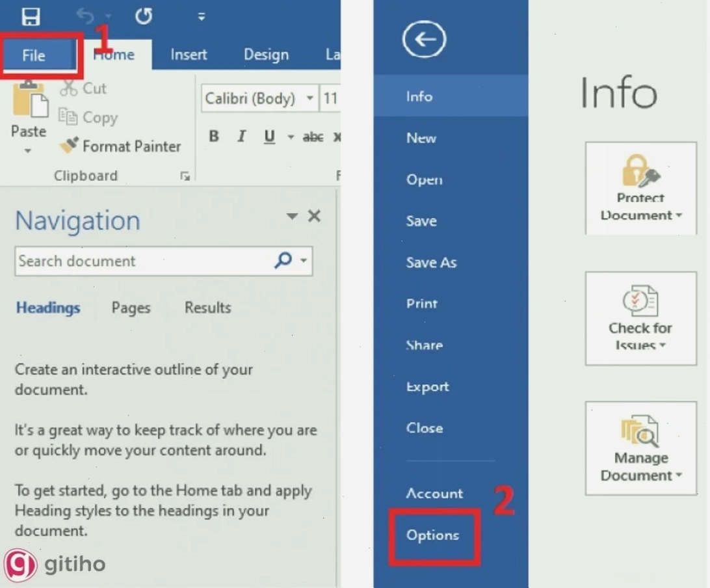Select the Format Painter brush
Image resolution: width=710 pixels, height=588 pixels.
pyautogui.click(x=120, y=146)
